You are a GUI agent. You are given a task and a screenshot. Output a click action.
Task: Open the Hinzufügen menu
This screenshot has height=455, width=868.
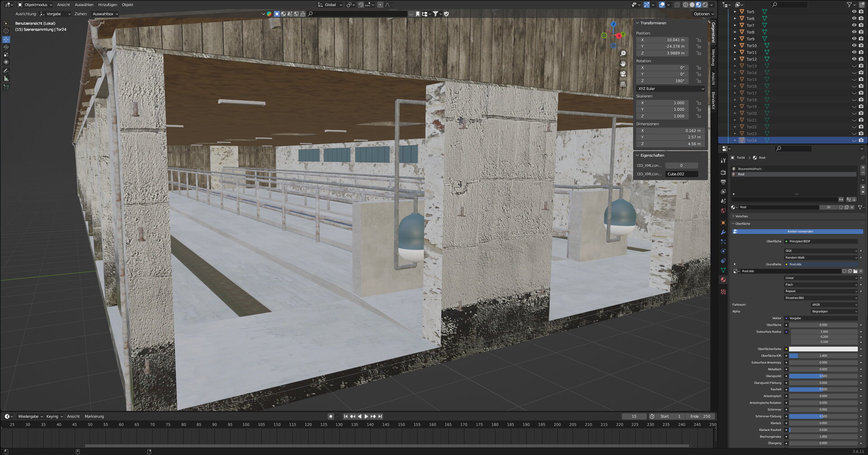pos(108,5)
